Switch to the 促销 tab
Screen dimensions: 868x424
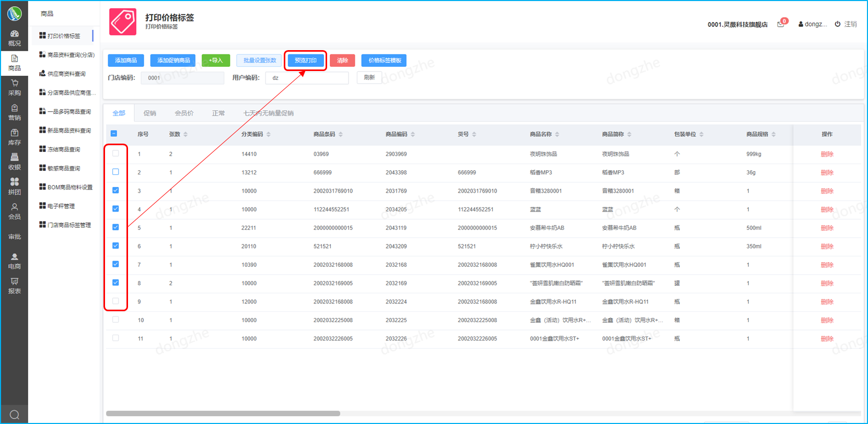coord(150,113)
